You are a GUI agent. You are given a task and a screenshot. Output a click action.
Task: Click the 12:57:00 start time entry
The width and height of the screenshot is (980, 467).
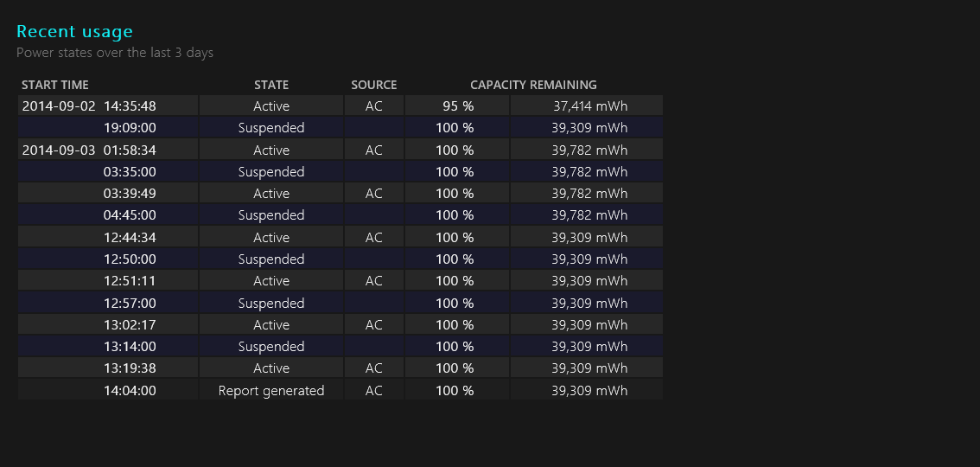coord(130,304)
